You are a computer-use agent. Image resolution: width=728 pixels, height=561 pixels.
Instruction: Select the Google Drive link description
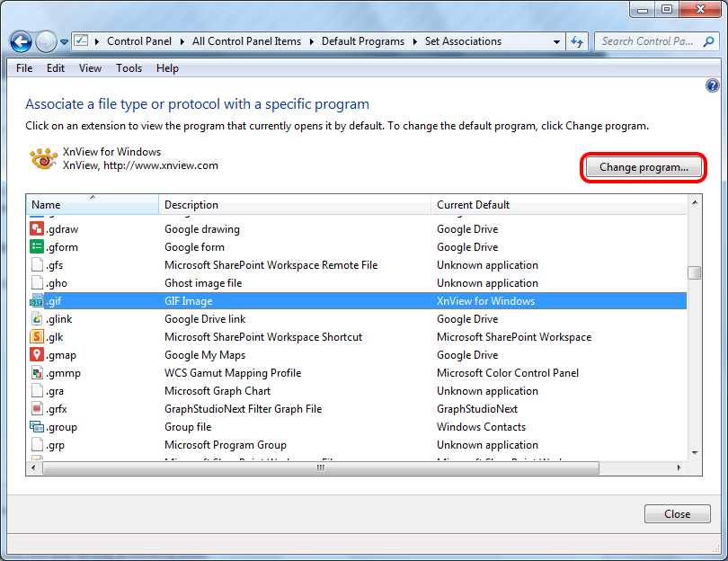click(205, 319)
